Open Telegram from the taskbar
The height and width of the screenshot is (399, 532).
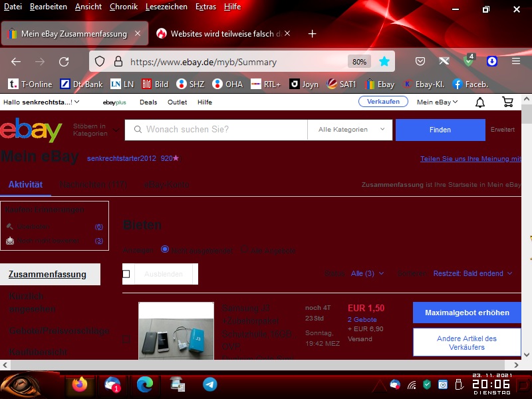pyautogui.click(x=209, y=384)
